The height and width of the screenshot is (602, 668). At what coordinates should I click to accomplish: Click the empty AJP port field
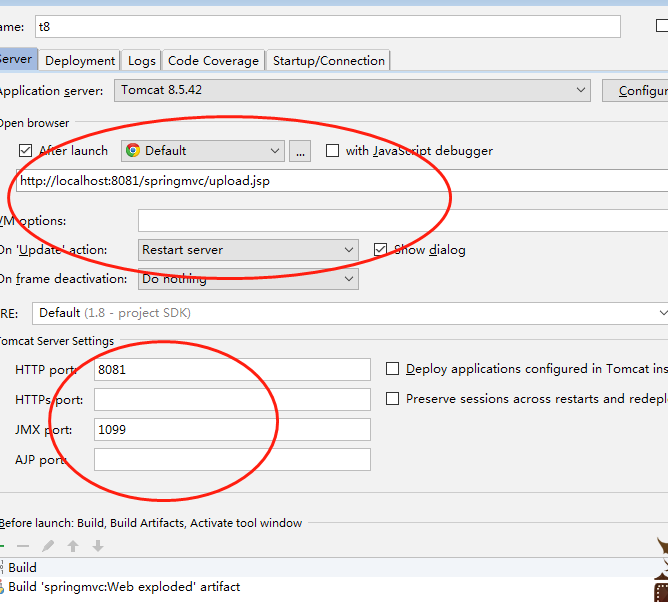click(232, 459)
